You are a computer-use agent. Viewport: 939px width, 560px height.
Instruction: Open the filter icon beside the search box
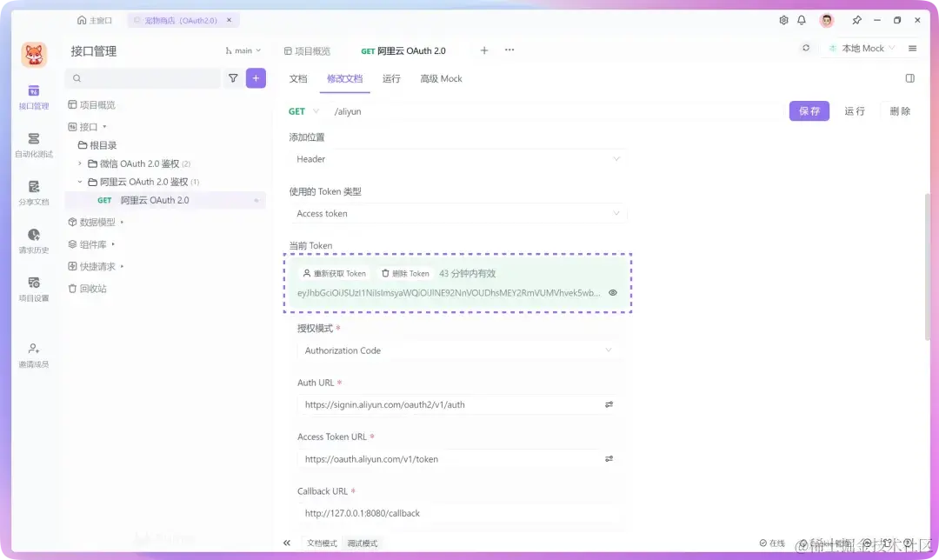(233, 78)
